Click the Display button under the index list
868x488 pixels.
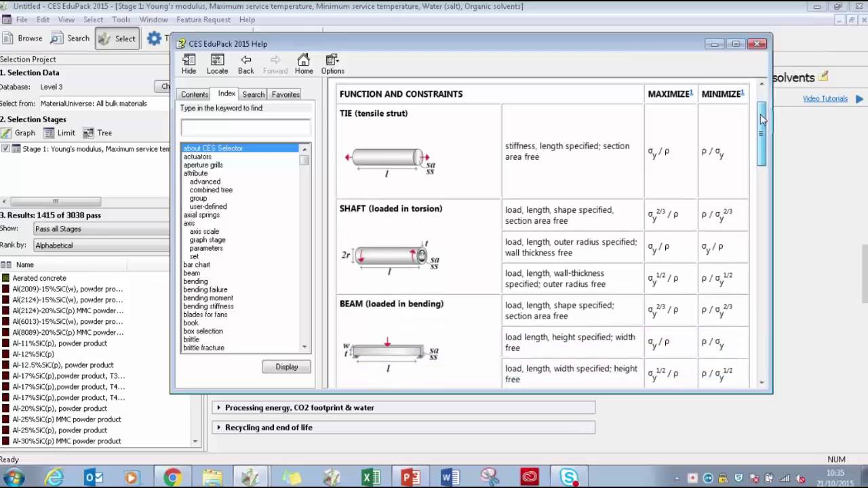287,367
